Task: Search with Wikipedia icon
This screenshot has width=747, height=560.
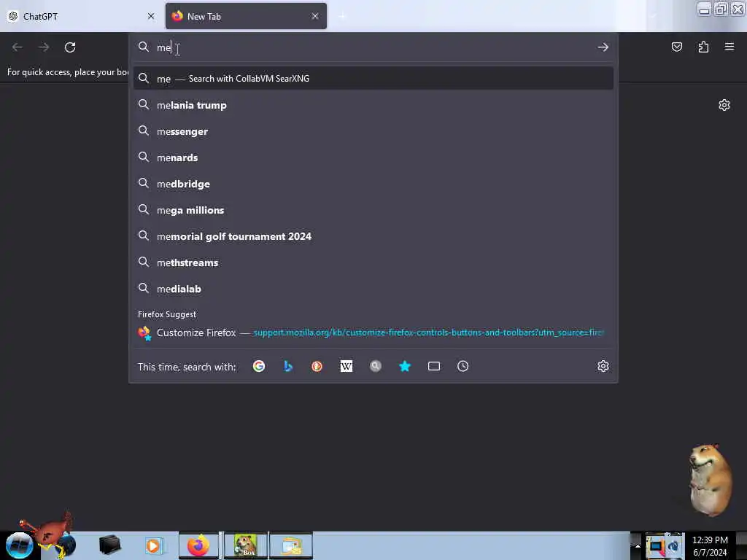Action: click(x=347, y=366)
